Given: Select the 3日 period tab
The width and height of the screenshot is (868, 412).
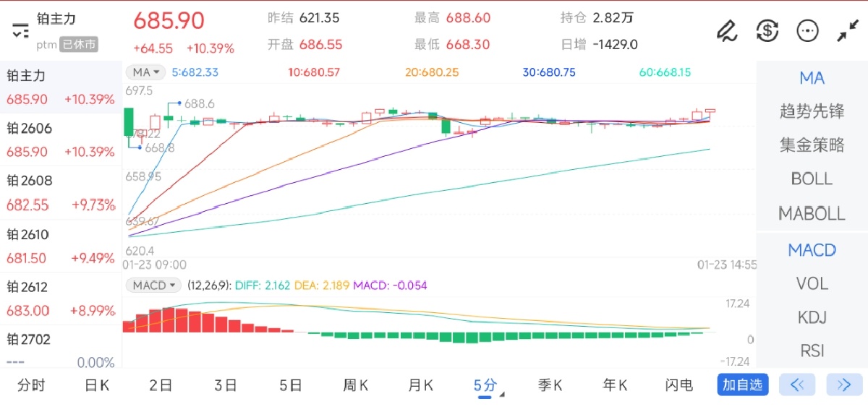Looking at the screenshot, I should (x=226, y=385).
